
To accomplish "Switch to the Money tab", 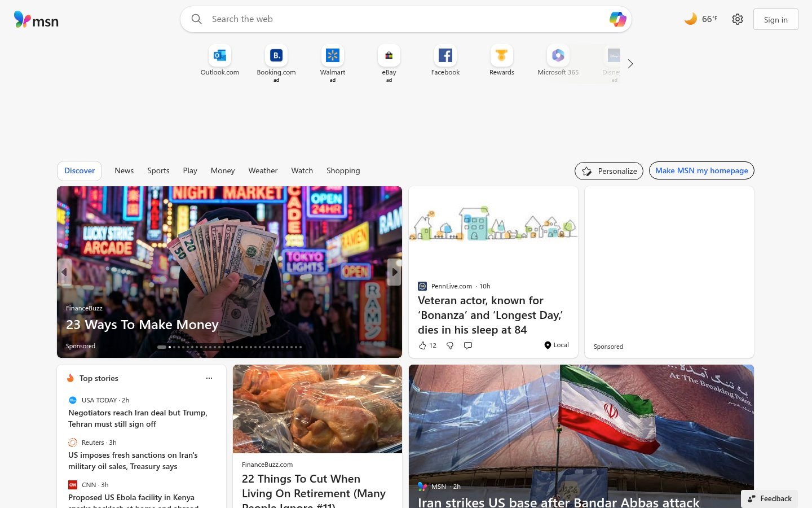I will 223,170.
